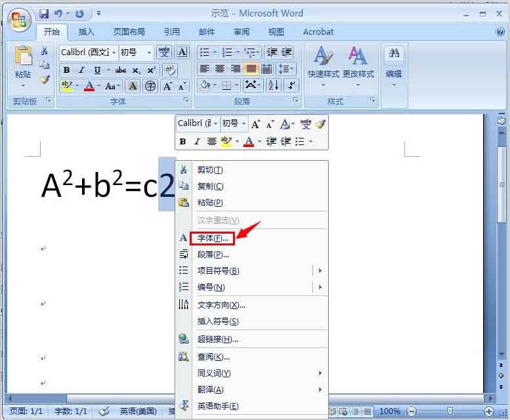Click the Copy icon in ribbon clipboard group
The height and width of the screenshot is (420, 510).
point(44,65)
